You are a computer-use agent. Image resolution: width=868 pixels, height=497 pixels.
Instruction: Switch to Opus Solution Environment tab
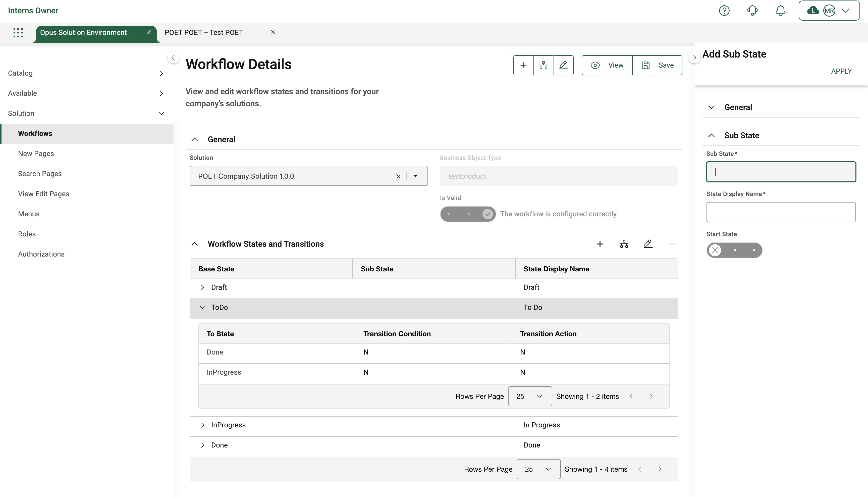click(x=84, y=32)
